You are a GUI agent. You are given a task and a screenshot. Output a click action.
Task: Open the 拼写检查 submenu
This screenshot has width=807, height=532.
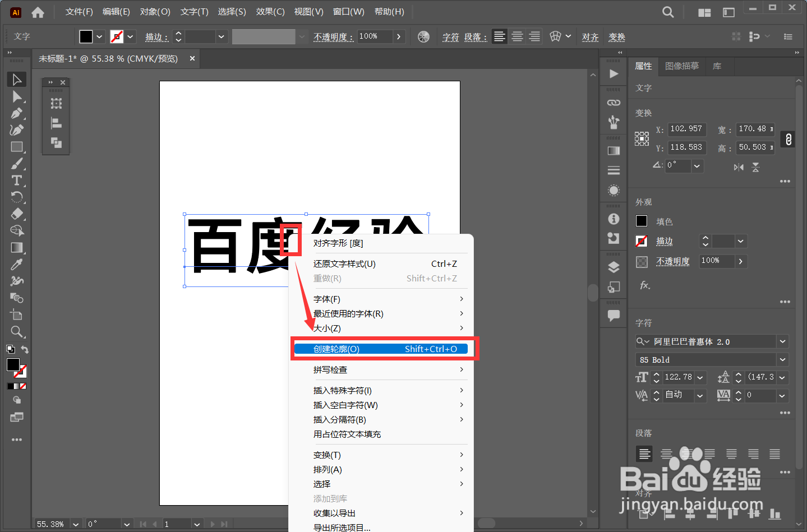coord(381,369)
